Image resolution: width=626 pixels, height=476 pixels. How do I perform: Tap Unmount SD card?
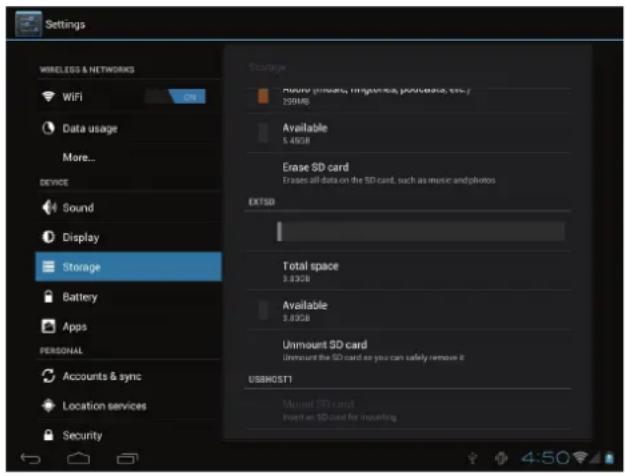click(x=409, y=350)
